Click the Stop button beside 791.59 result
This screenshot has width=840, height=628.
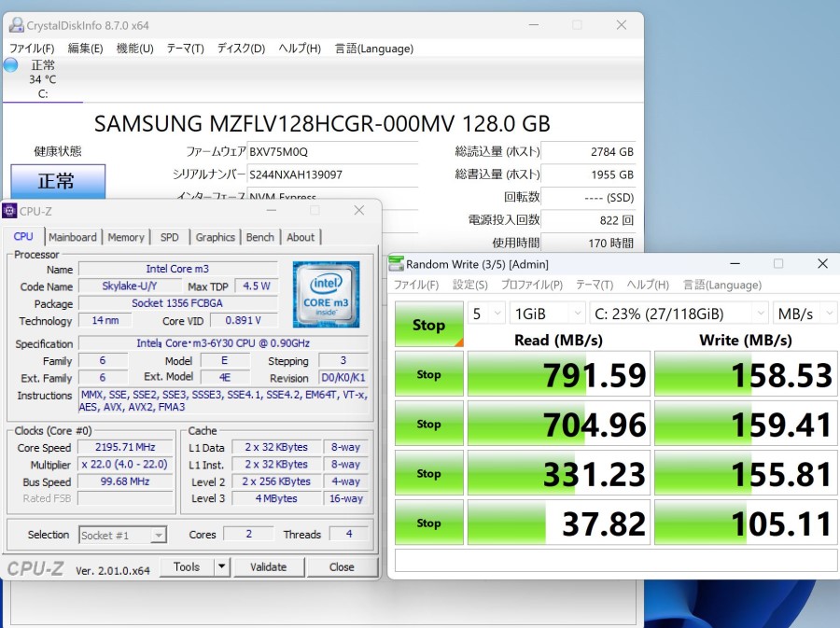(x=429, y=374)
